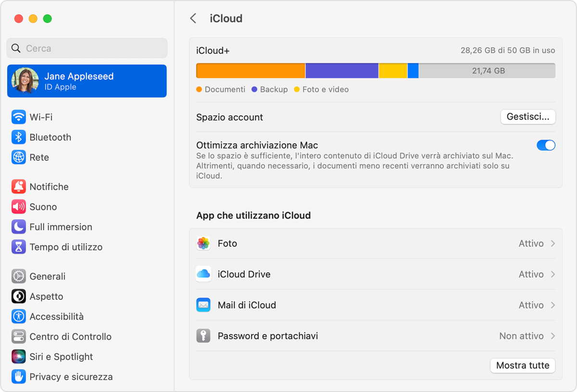
Task: Disable Ottimizza archiviazione Mac switch
Action: coord(546,145)
